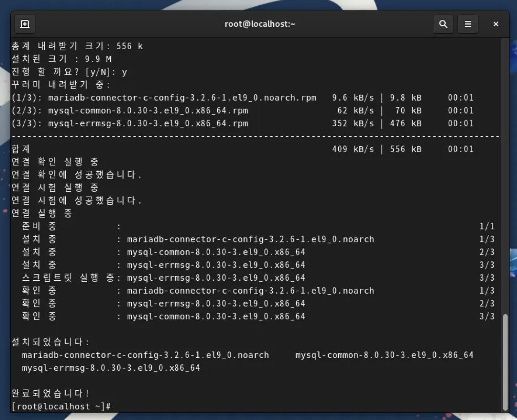Screen dimensions: 517x420
Task: Click the '준비 중' row
Action: click(258, 226)
